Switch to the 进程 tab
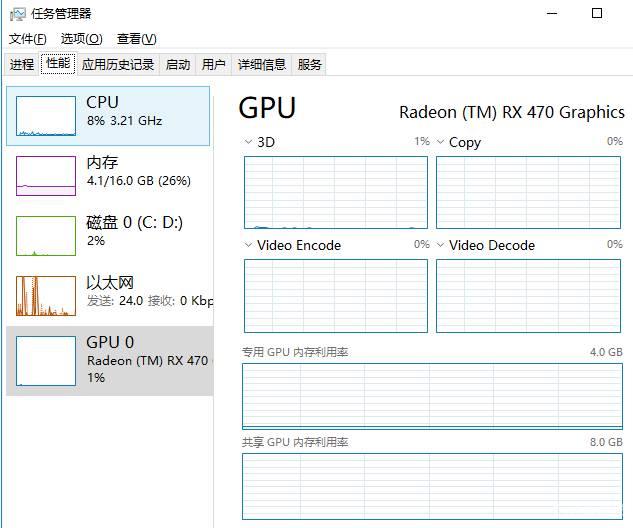Screen dimensions: 633x528 [22, 64]
